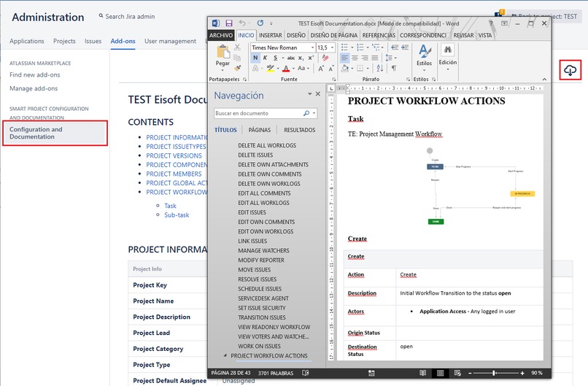Switch to read mode view in status bar
The height and width of the screenshot is (386, 588).
click(422, 373)
